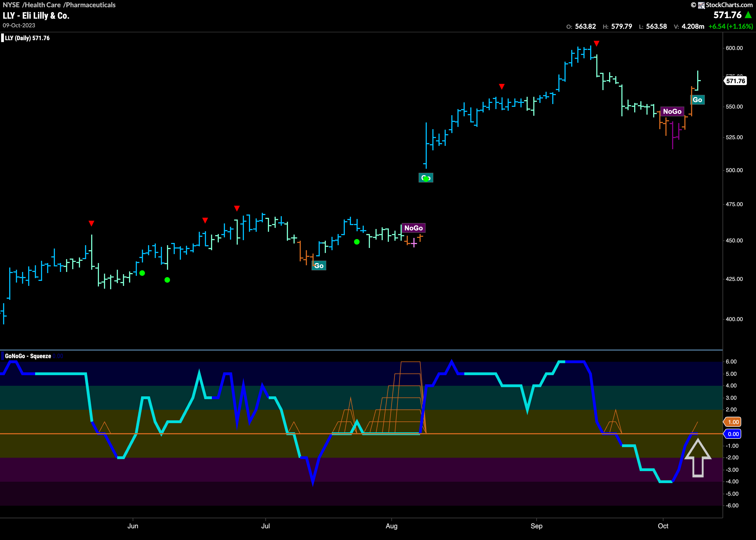Click the large header price '571.76'
The image size is (756, 540).
[727, 15]
